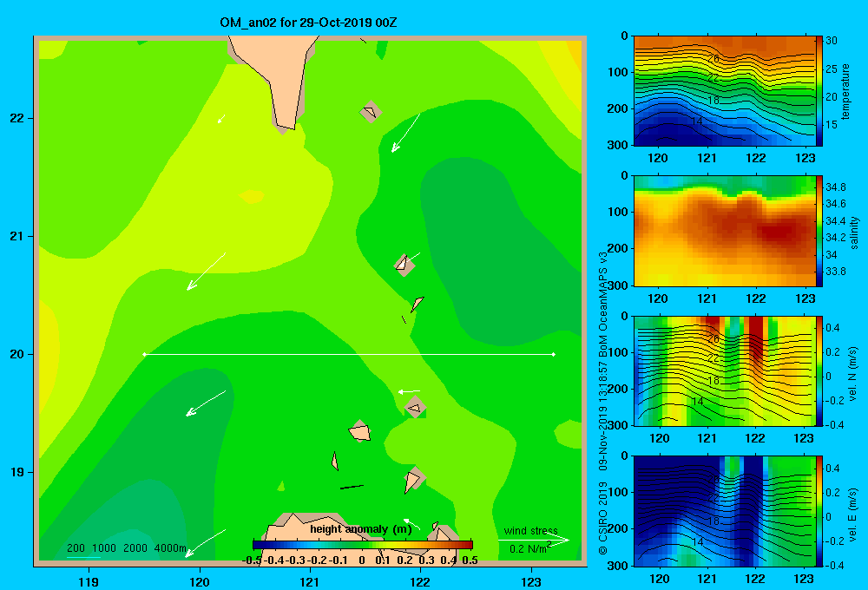Screen dimensions: 868x590
Task: Click the eastward velocity cross-section panel
Action: (x=724, y=511)
